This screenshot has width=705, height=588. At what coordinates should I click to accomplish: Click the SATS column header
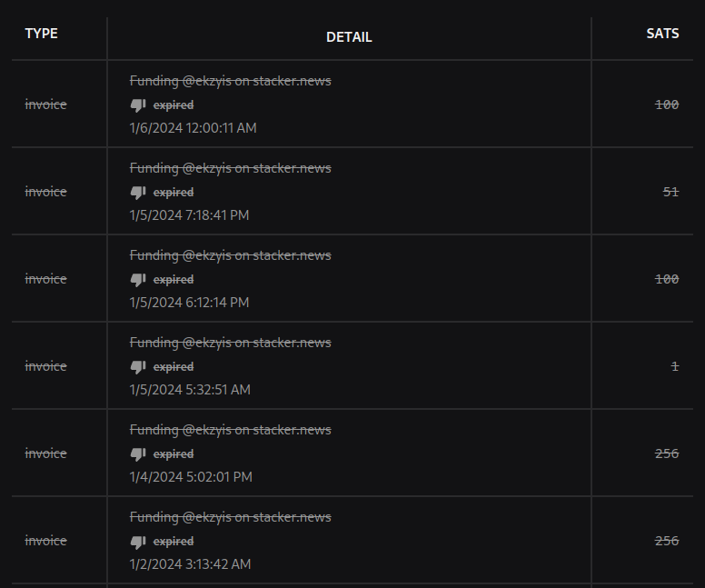pyautogui.click(x=662, y=34)
